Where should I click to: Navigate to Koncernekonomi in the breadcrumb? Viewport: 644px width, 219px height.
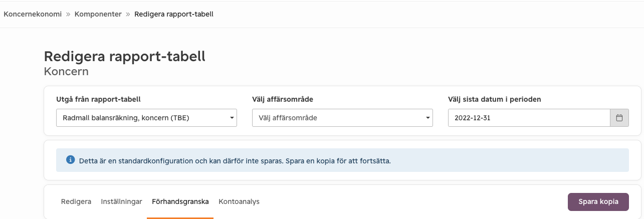pyautogui.click(x=33, y=14)
